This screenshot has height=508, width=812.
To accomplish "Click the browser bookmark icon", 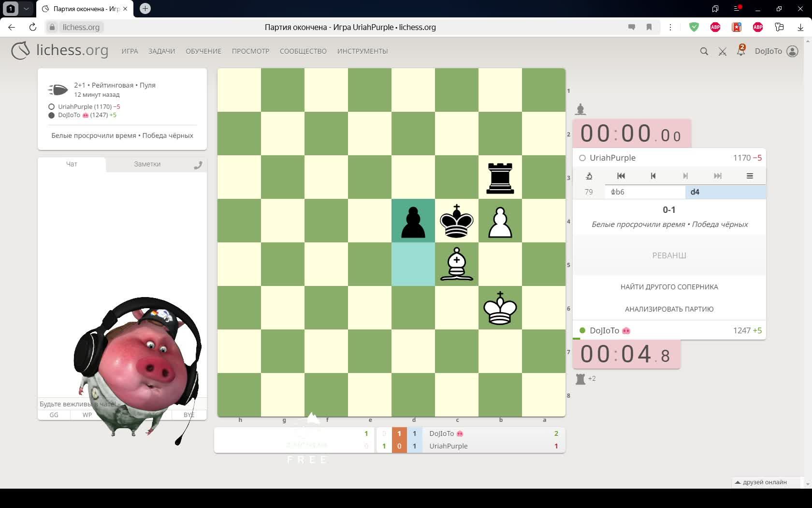I will 649,27.
